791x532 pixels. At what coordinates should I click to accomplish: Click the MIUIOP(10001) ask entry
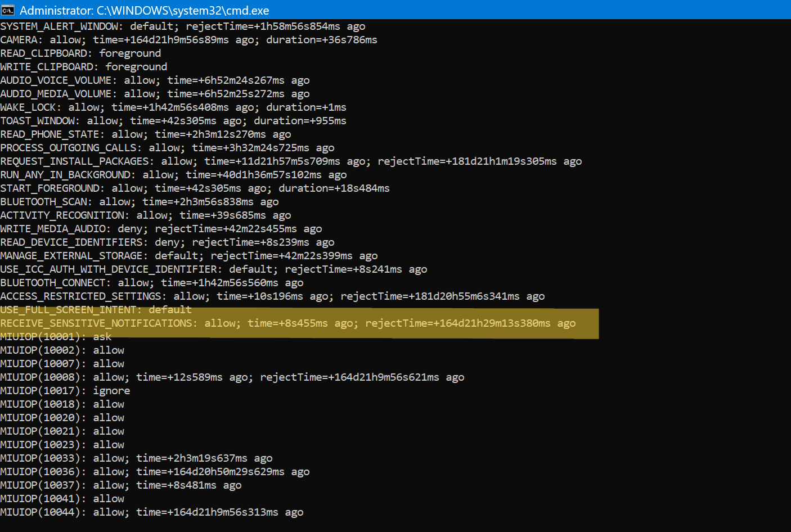coord(56,337)
